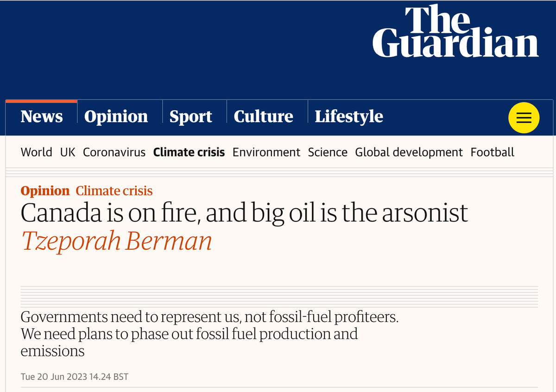Open the Sport section tab
The image size is (556, 392).
point(190,116)
